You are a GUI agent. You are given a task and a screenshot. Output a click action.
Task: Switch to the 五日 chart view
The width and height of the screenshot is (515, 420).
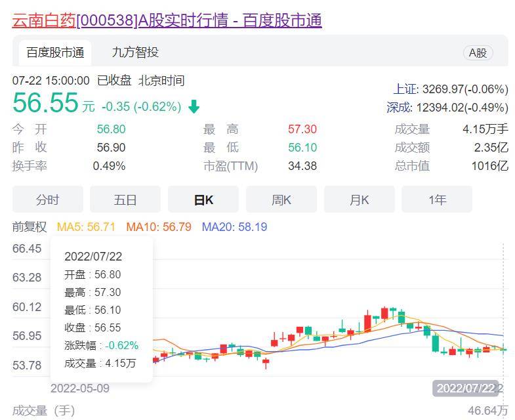coord(125,199)
